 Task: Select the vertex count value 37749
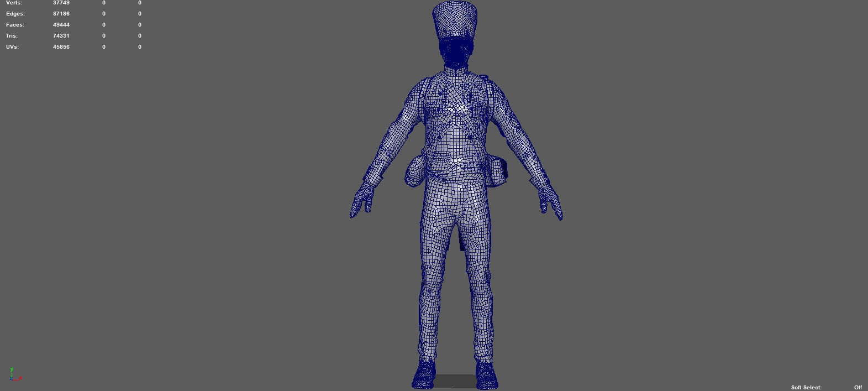tap(61, 3)
